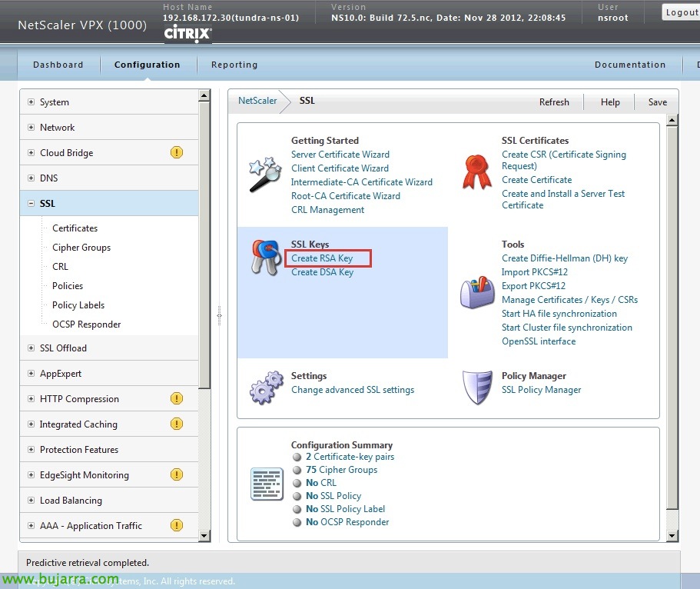Screen dimensions: 700x589
Task: Click the Configuration Summary document icon
Action: click(267, 484)
